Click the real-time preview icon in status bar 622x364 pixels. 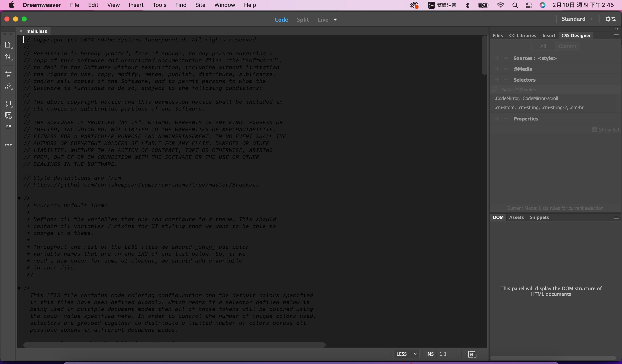tap(472, 354)
